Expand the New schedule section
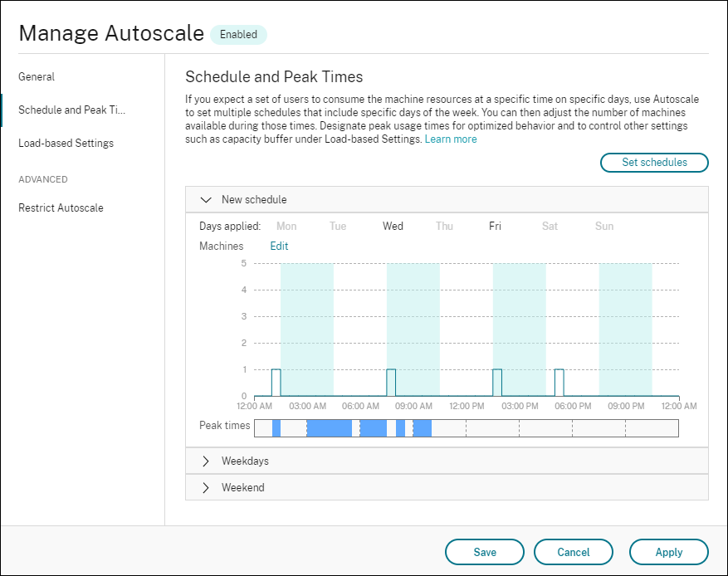The image size is (728, 576). click(254, 199)
